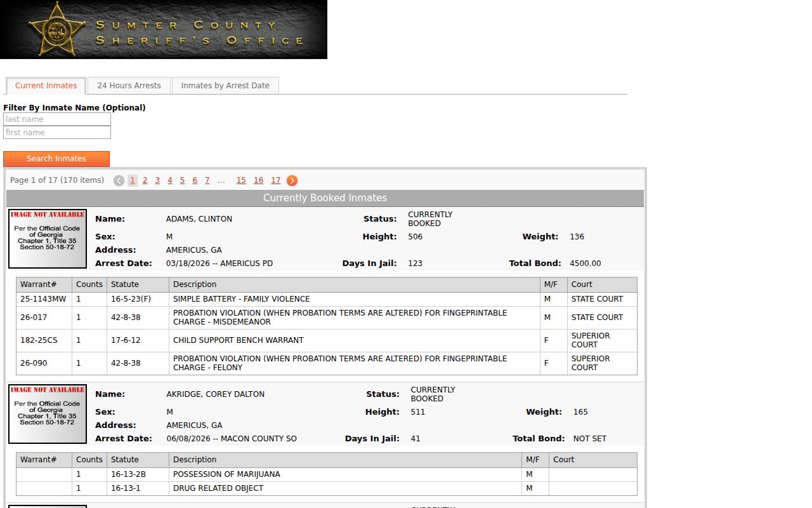Click statute 17-6-12

coord(126,340)
